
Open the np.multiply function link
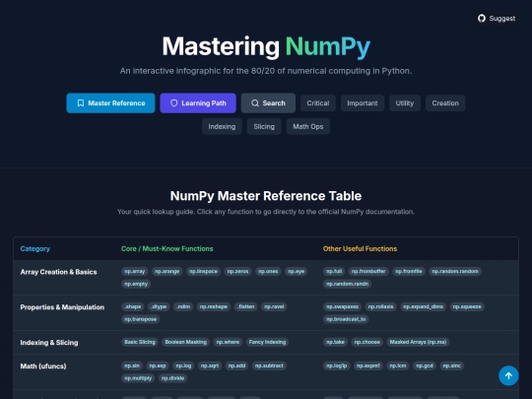[x=138, y=378]
